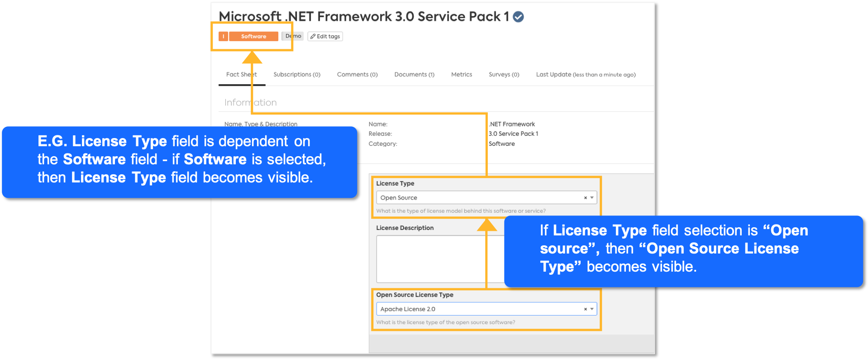Clear the Open Source selection with x
Image resolution: width=868 pixels, height=359 pixels.
[585, 198]
